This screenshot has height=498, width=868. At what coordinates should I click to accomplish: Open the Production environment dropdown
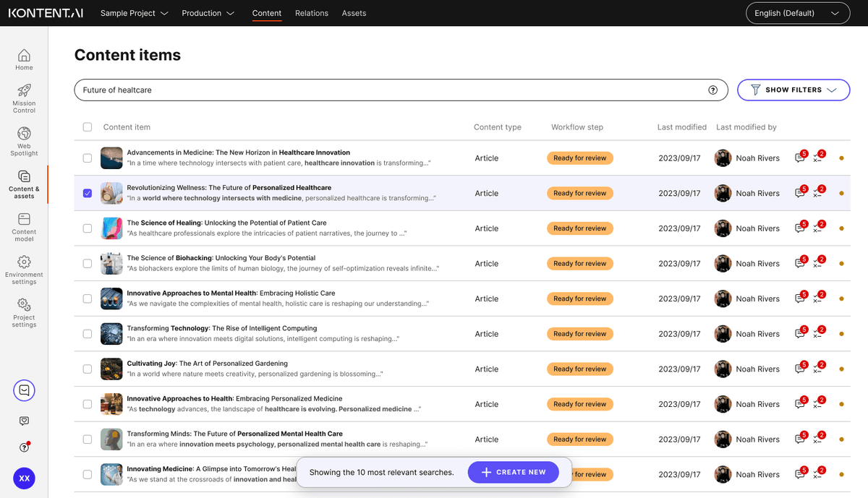pyautogui.click(x=208, y=13)
